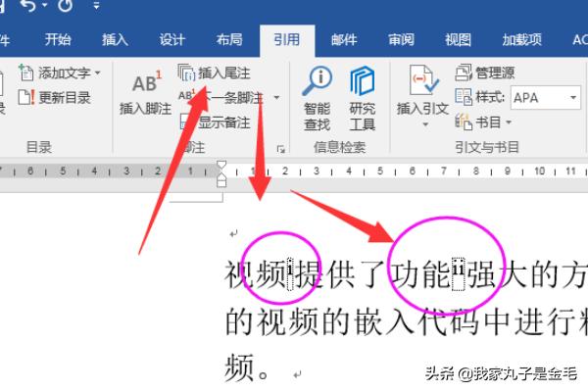Open Manage Sources (管理源)
This screenshot has width=588, height=392.
click(x=485, y=73)
